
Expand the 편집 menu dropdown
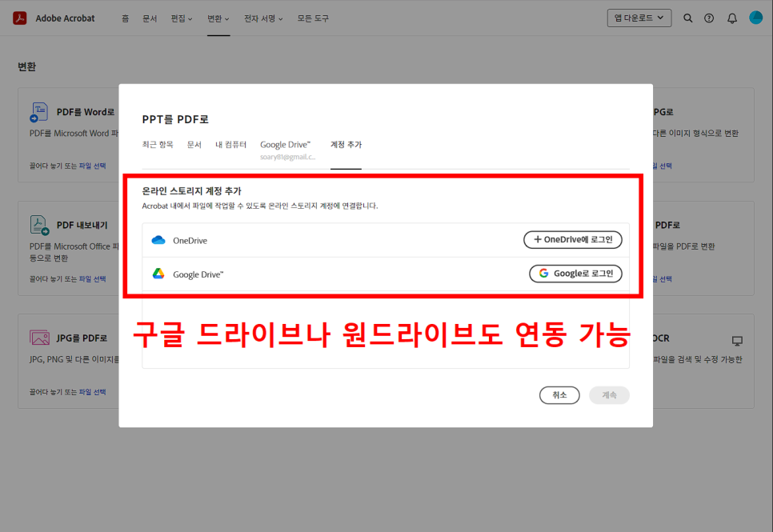pos(182,18)
